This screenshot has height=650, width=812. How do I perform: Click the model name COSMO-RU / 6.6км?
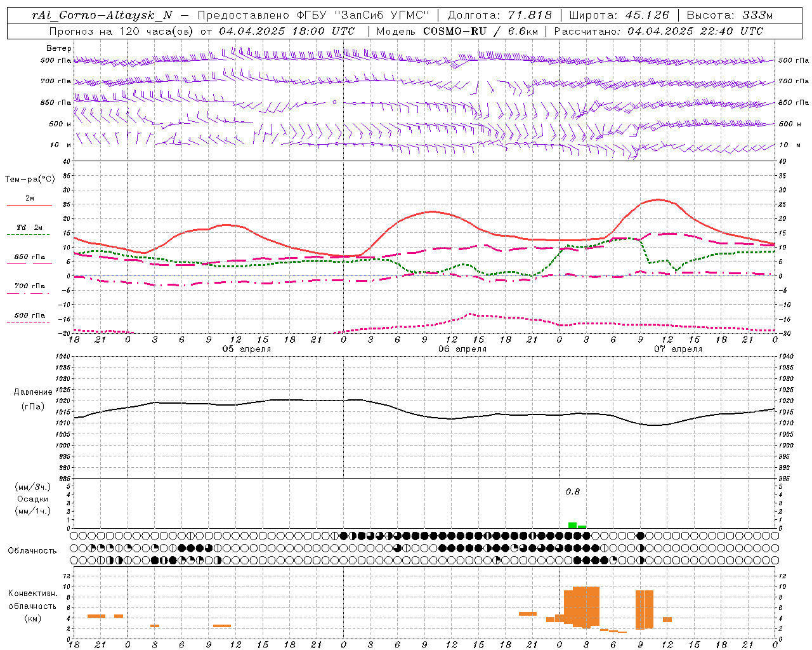[x=481, y=31]
